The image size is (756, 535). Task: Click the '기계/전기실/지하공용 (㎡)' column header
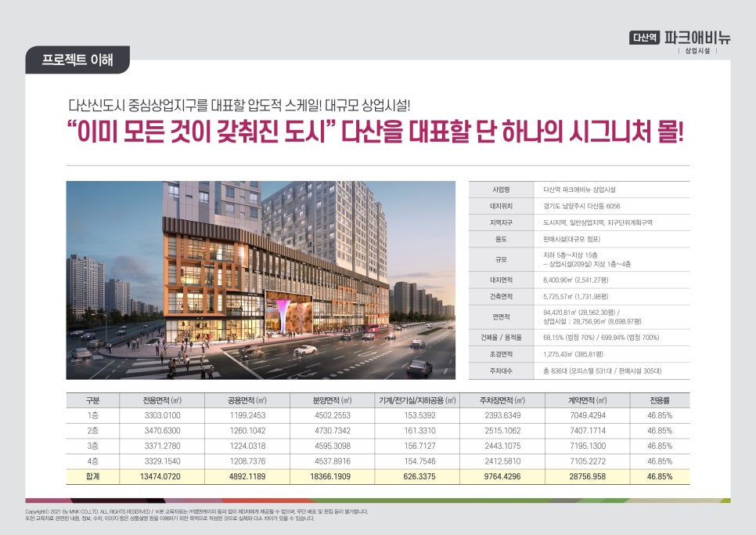point(417,400)
